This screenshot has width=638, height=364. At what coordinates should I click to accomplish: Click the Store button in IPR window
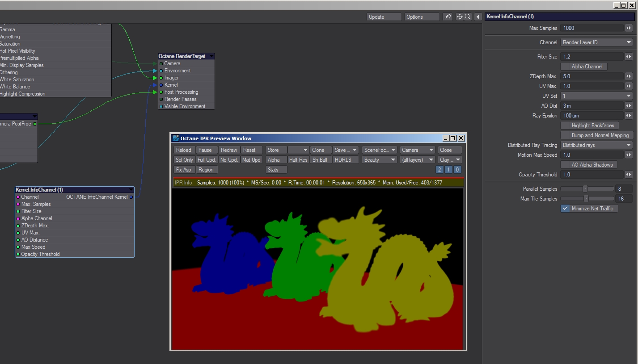pyautogui.click(x=276, y=150)
